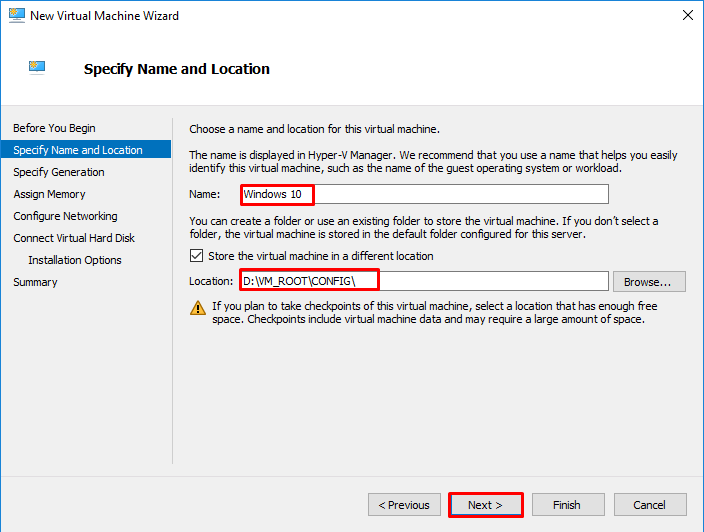
Task: Click the paragraph about Hyper-V Manager name
Action: 433,162
